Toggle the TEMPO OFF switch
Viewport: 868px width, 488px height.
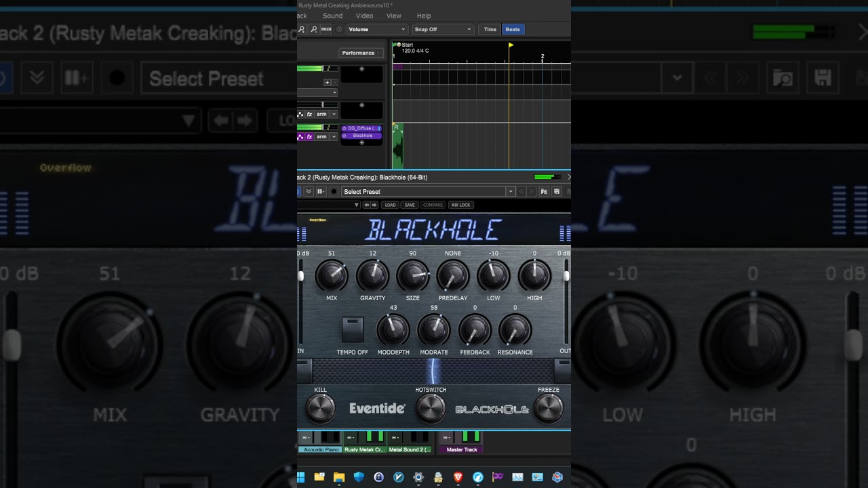[x=353, y=330]
